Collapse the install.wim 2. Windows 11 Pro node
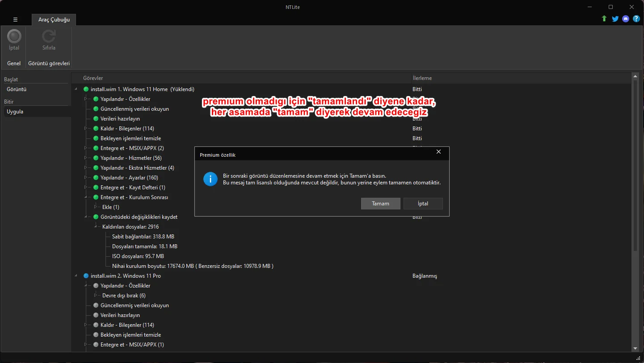This screenshot has width=644, height=363. pyautogui.click(x=76, y=276)
